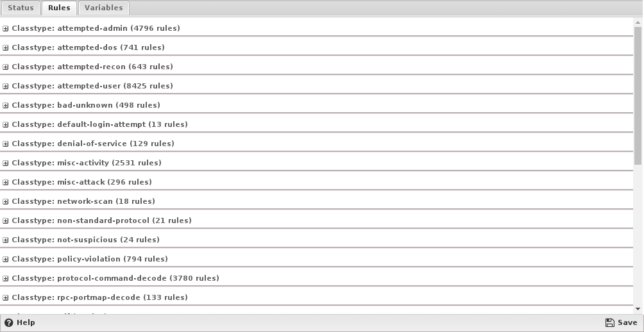This screenshot has height=332, width=644.
Task: Switch to the Variables tab
Action: click(x=103, y=8)
